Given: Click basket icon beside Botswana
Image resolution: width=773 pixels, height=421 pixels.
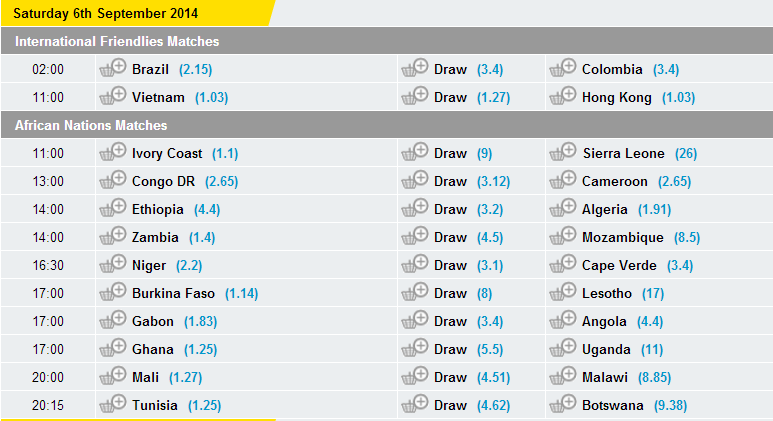Looking at the screenshot, I should tap(562, 404).
